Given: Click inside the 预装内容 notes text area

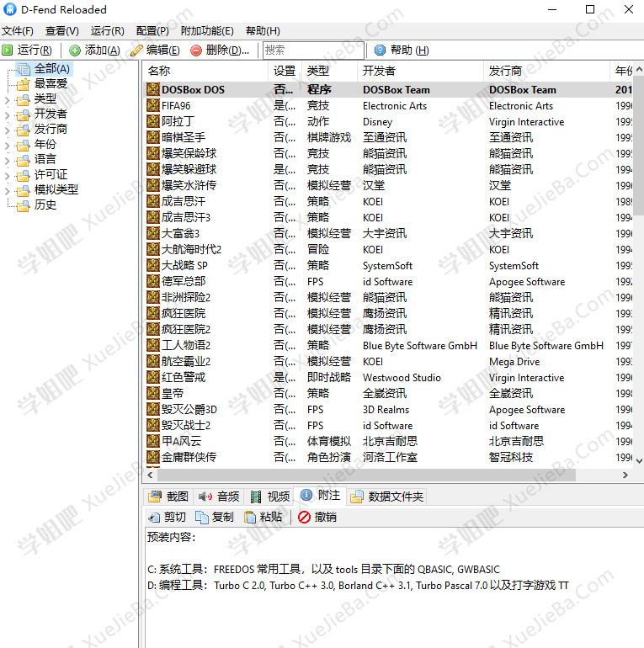Looking at the screenshot, I should pyautogui.click(x=393, y=587).
